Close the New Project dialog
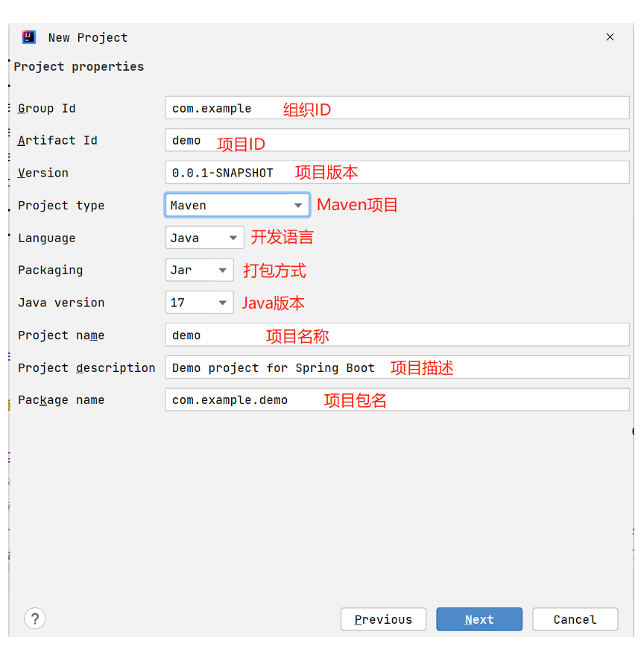The height and width of the screenshot is (661, 644). click(x=610, y=37)
